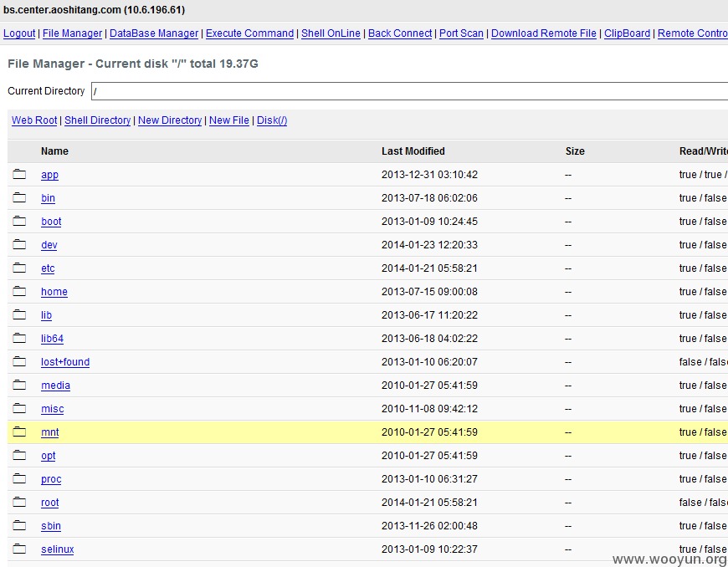This screenshot has height=567, width=728.
Task: Click the folder icon beside app
Action: (x=19, y=174)
